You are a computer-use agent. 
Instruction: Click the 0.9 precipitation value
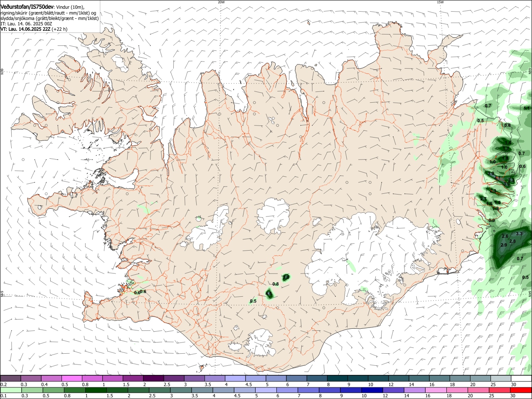492,220
